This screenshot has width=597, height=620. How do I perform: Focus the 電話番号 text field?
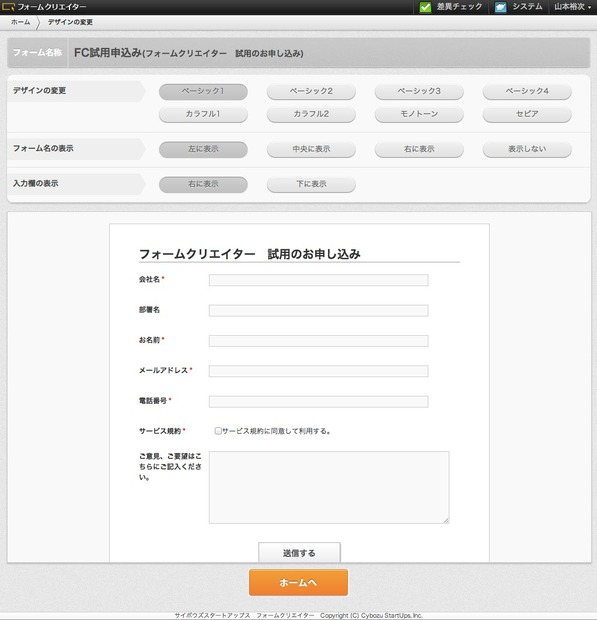coord(318,401)
